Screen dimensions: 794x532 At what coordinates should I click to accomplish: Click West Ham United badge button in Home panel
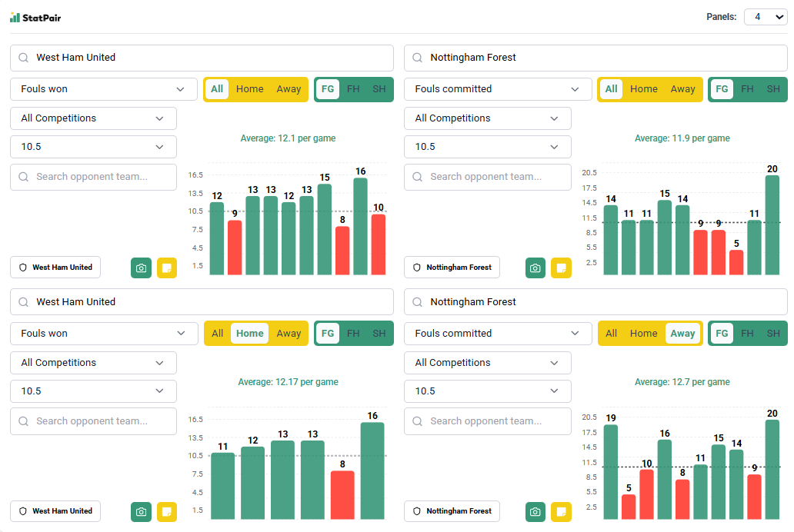55,511
